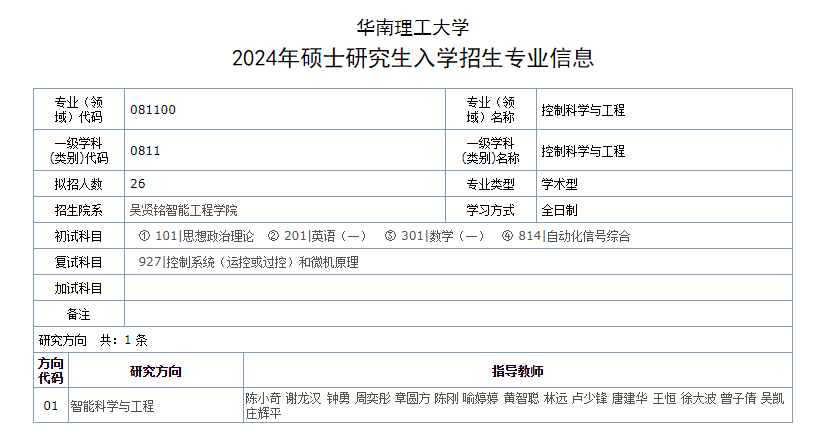Click the 专业类型 label
This screenshot has width=819, height=444.
pos(490,184)
